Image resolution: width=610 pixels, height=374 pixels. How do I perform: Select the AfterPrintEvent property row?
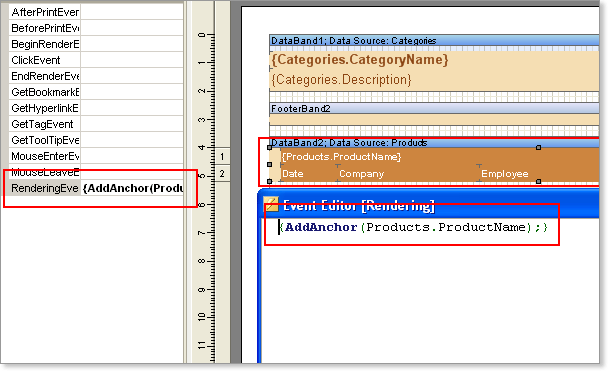[96, 12]
